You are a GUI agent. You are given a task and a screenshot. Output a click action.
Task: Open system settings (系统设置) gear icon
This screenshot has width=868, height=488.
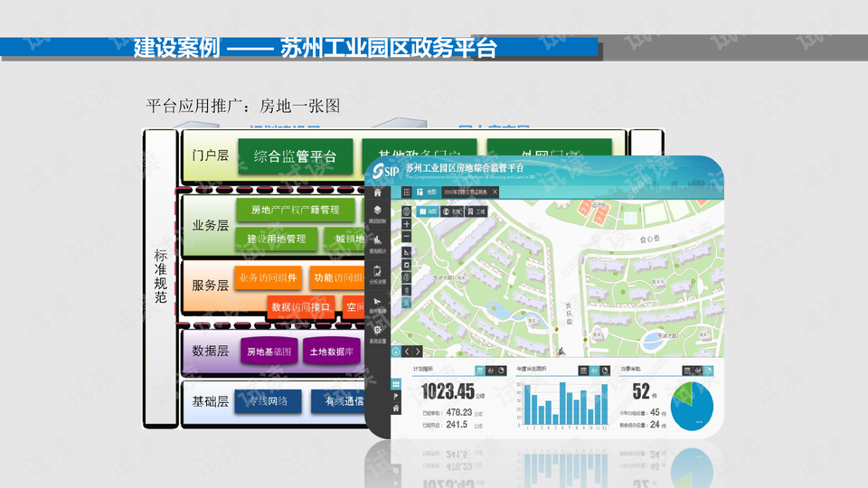(377, 333)
